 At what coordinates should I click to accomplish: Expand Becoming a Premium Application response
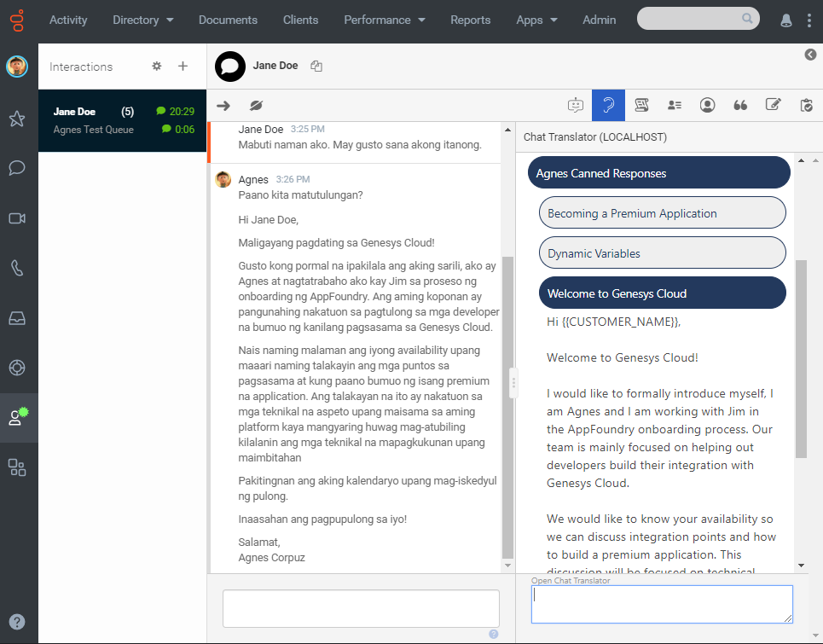[x=662, y=213]
